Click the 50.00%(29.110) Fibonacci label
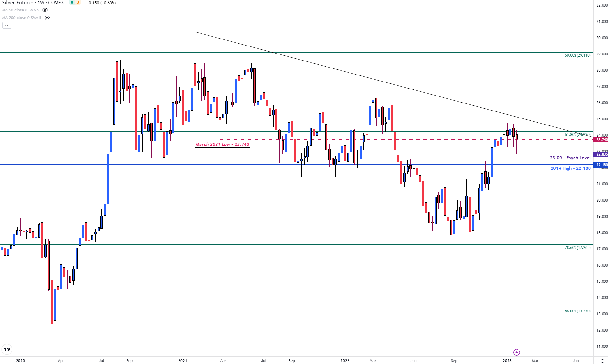Viewport: 608px width, 364px height. pyautogui.click(x=577, y=55)
